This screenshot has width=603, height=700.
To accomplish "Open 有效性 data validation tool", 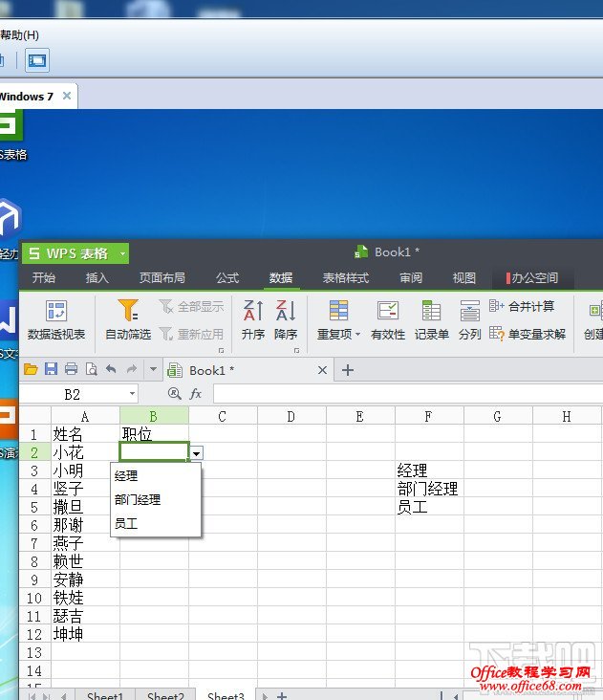I will point(388,312).
